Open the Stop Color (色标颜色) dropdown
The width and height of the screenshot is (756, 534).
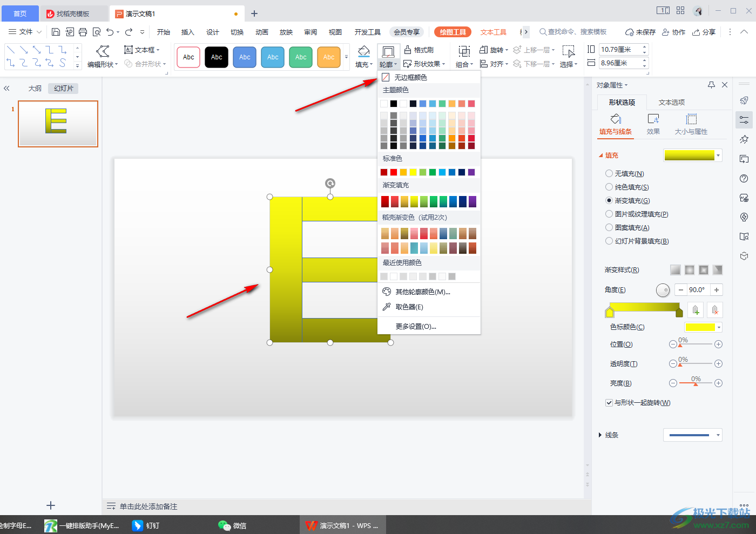703,327
